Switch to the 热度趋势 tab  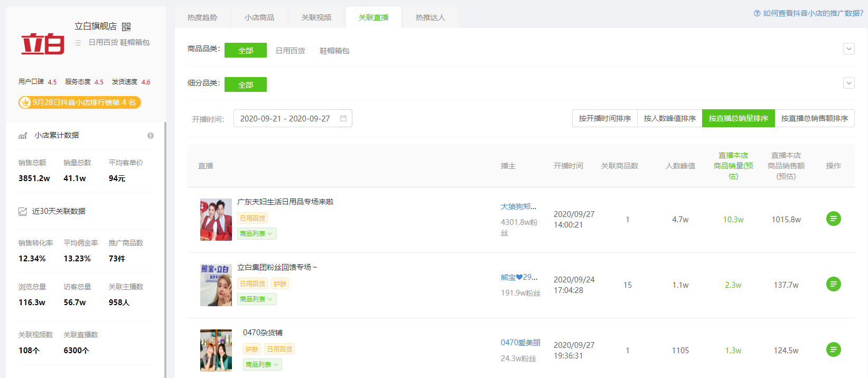coord(202,17)
